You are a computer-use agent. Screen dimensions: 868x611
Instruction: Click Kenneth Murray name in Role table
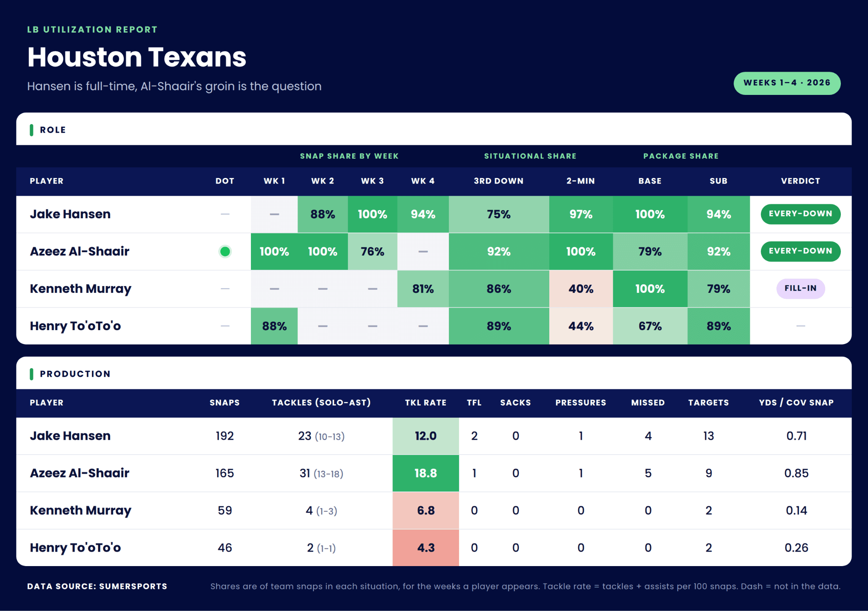point(81,289)
